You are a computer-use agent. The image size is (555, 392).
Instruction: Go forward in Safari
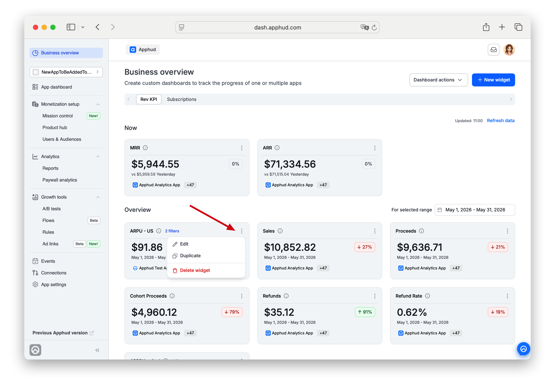[113, 27]
